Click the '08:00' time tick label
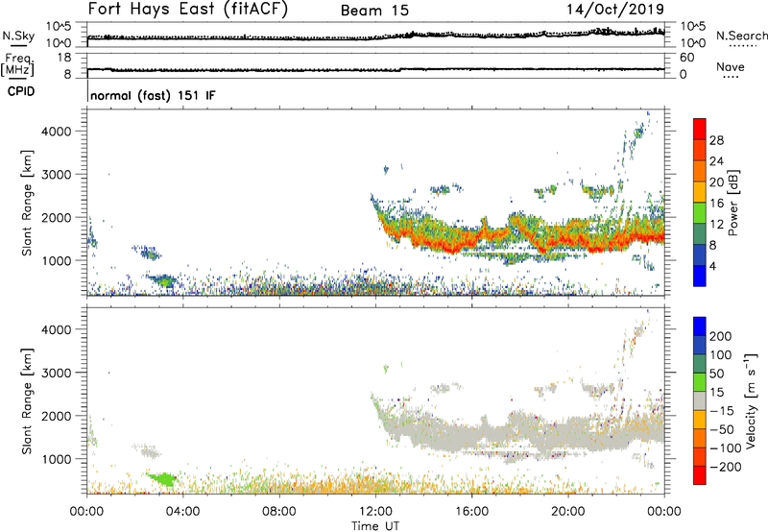The image size is (768, 532). 279,512
